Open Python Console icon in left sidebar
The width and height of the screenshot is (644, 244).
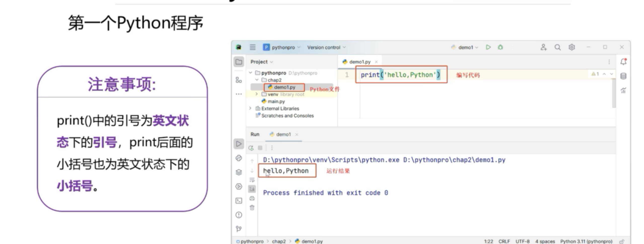[239, 158]
